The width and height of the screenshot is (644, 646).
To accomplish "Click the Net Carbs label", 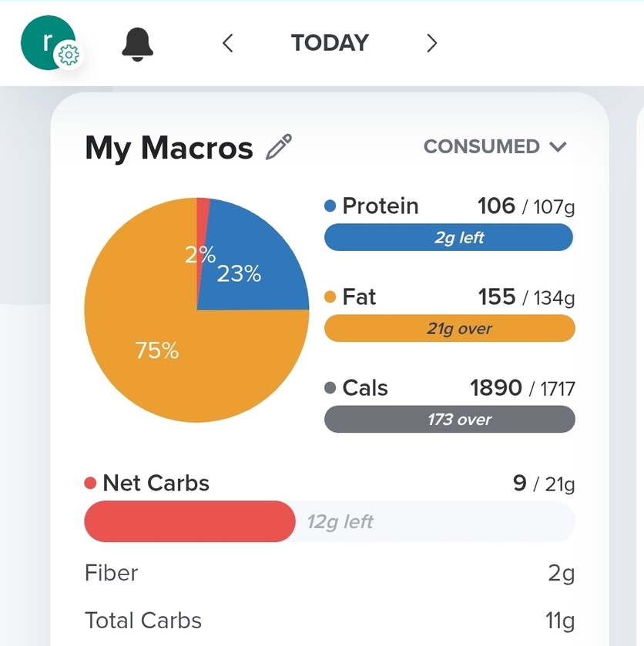I will (x=156, y=484).
